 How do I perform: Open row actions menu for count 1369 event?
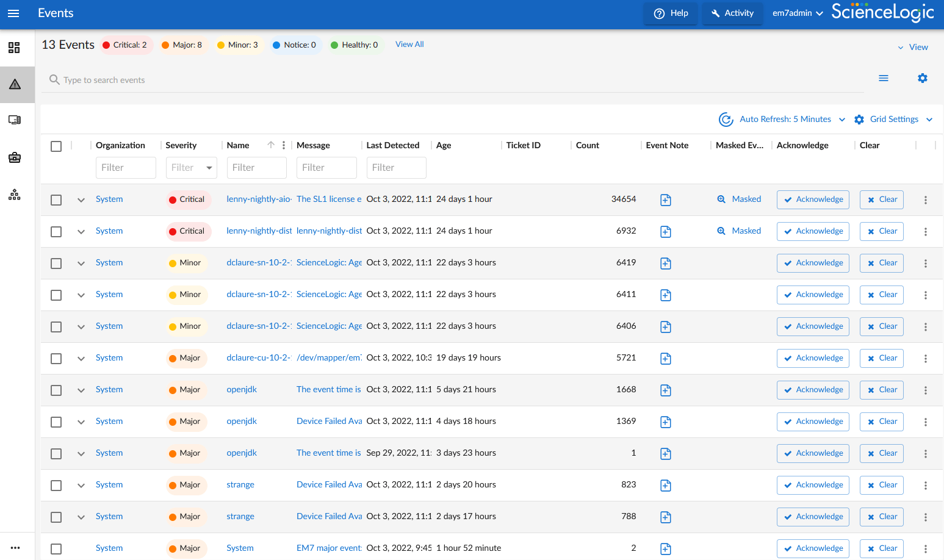click(926, 422)
